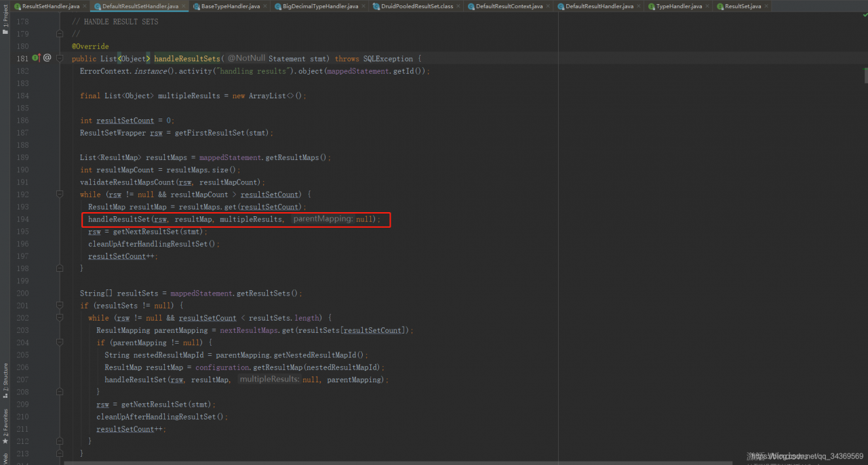The image size is (868, 465).
Task: Close the DefaultResultSetHandler.java tab
Action: pos(184,6)
